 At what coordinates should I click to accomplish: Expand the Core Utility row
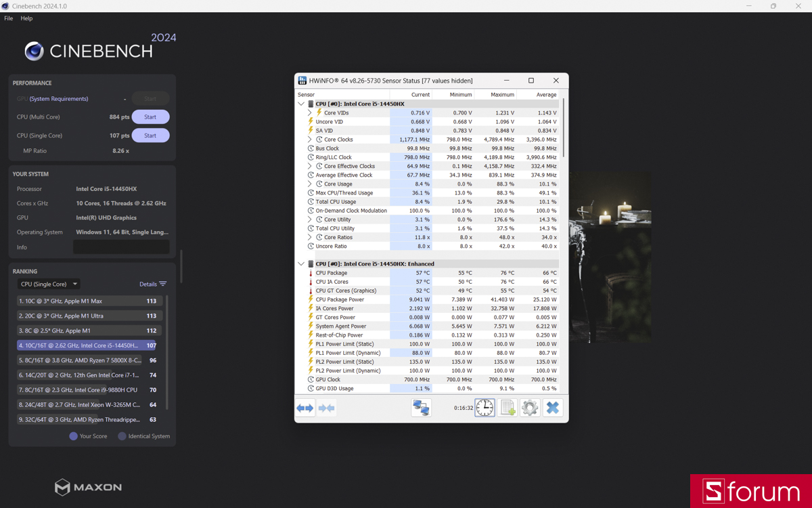point(310,219)
